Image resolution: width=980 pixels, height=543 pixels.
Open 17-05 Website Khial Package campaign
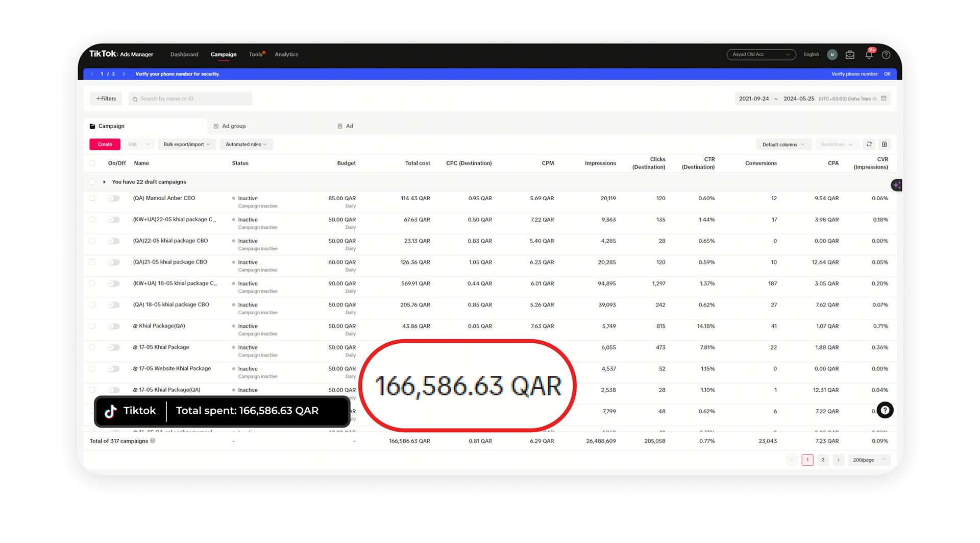[x=175, y=369]
